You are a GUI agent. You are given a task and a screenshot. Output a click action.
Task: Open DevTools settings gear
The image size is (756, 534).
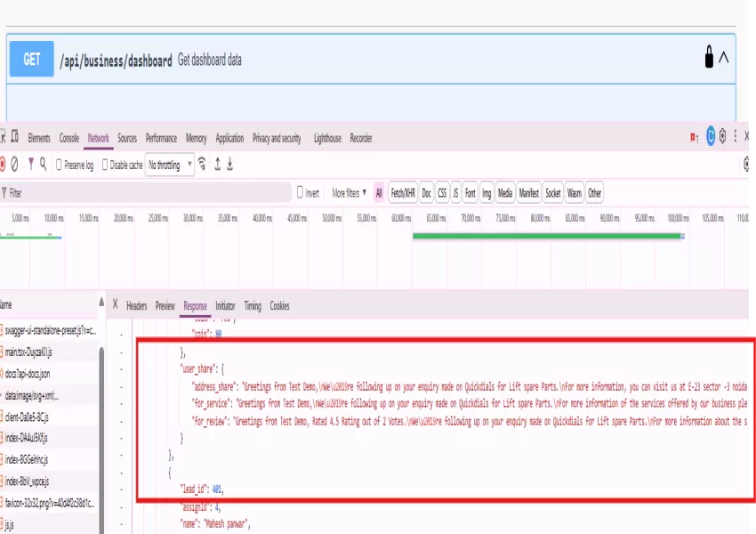point(722,137)
